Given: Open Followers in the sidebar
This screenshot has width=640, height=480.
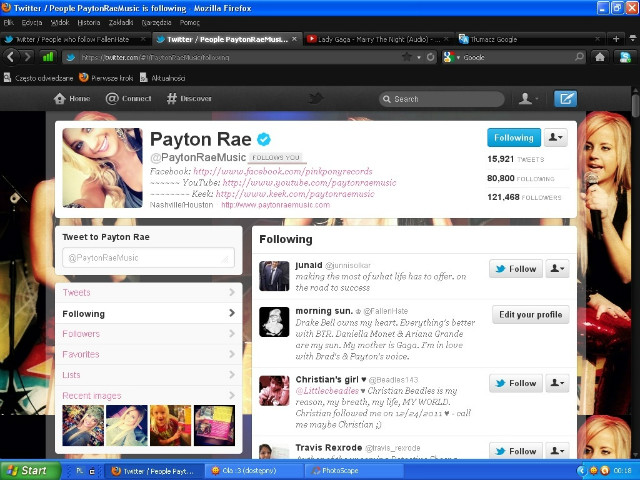Looking at the screenshot, I should tap(149, 333).
